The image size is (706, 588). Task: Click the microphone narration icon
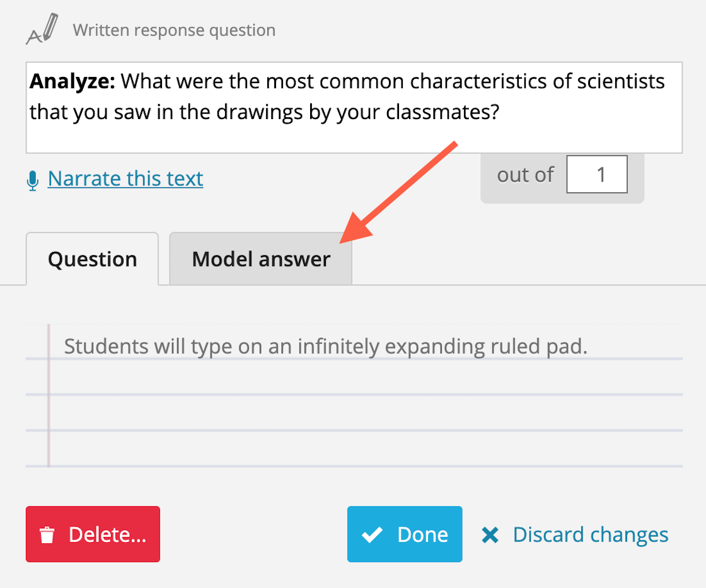point(32,181)
